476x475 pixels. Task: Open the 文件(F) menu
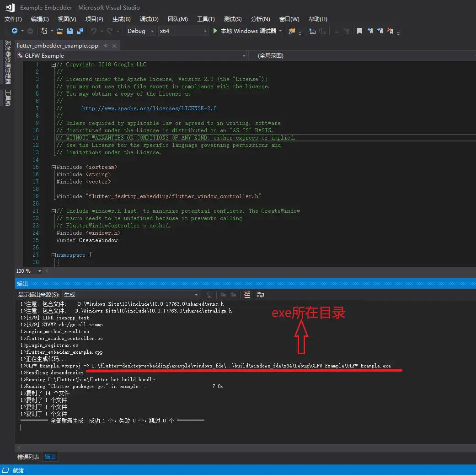point(13,19)
